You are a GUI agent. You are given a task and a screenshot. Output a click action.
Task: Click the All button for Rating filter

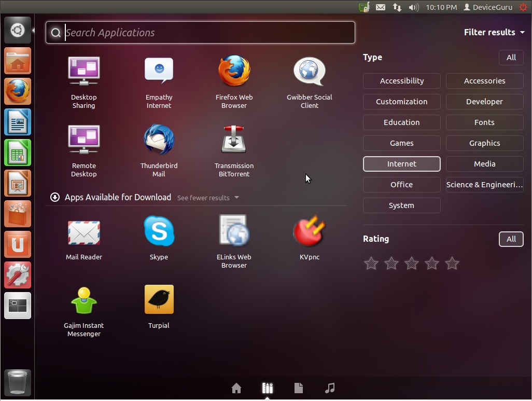[511, 239]
